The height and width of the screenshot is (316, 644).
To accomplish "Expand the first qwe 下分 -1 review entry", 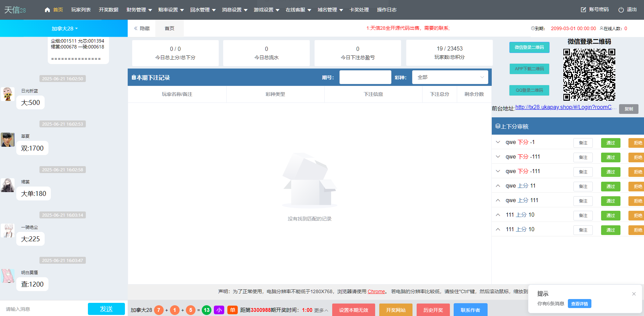I will pos(498,142).
